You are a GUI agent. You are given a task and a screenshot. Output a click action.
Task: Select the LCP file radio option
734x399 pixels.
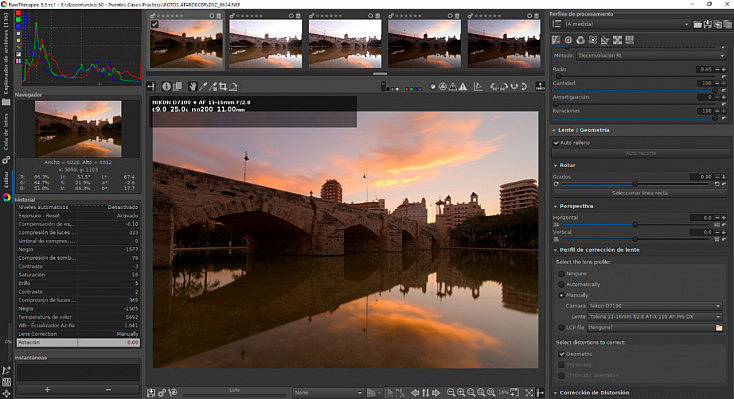click(561, 327)
